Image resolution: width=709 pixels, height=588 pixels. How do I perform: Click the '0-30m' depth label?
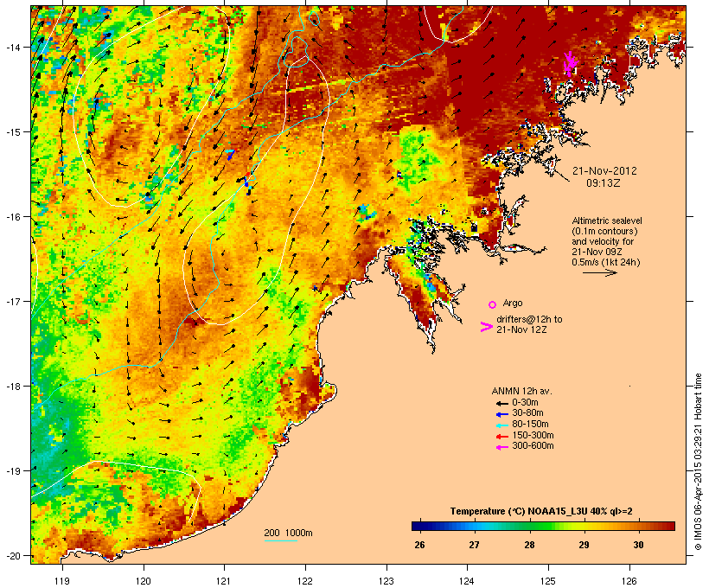click(x=525, y=403)
